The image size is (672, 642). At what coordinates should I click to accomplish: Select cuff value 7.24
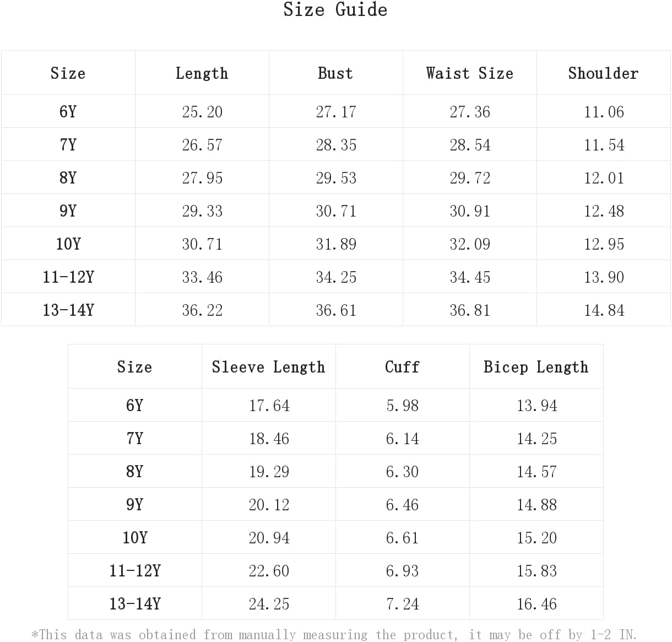point(402,604)
